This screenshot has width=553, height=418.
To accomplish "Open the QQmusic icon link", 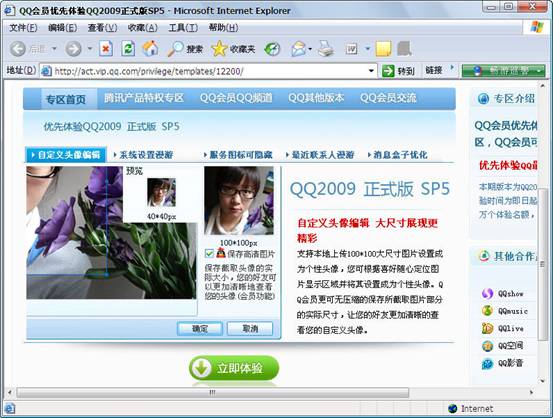I will pyautogui.click(x=487, y=311).
